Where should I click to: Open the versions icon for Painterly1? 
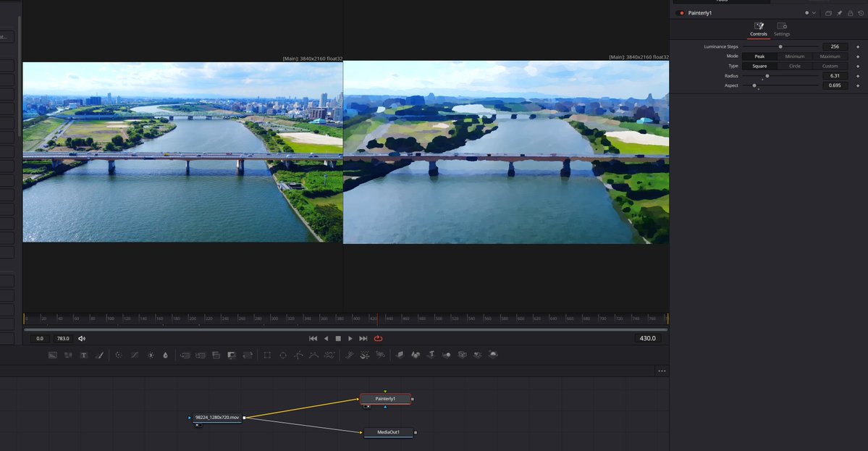click(x=828, y=13)
